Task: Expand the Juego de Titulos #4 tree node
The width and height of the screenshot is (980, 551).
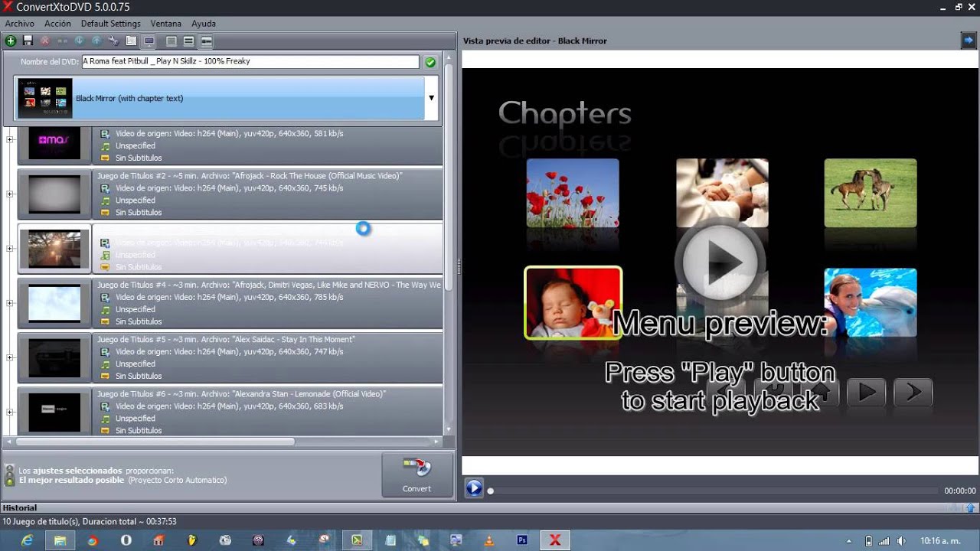Action: coord(10,303)
